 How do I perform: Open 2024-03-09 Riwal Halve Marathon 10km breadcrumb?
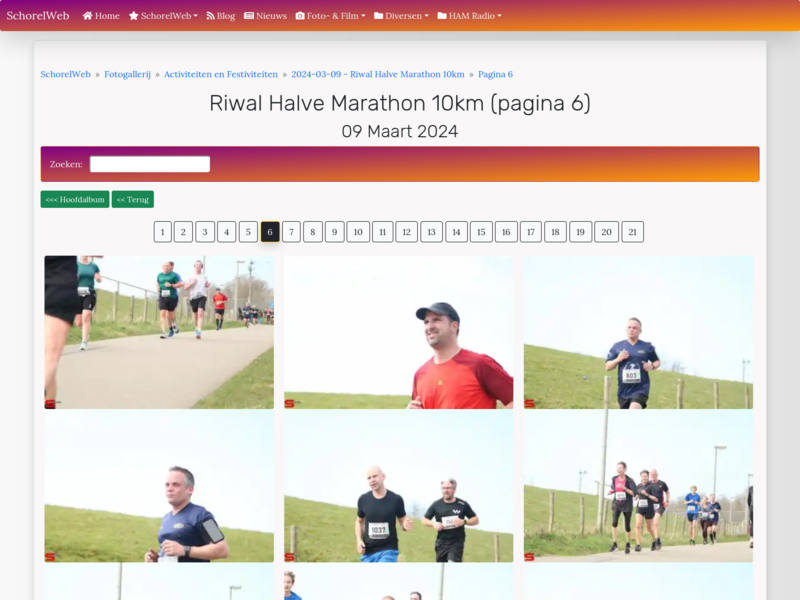pyautogui.click(x=378, y=74)
